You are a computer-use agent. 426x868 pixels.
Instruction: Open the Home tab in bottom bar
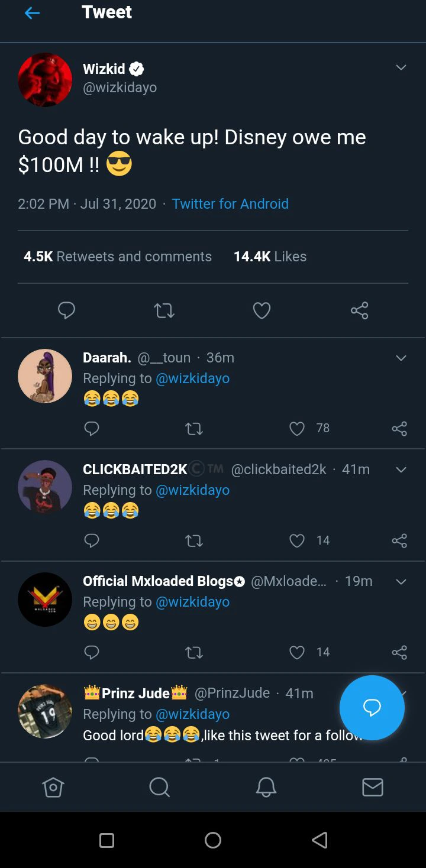click(x=53, y=787)
